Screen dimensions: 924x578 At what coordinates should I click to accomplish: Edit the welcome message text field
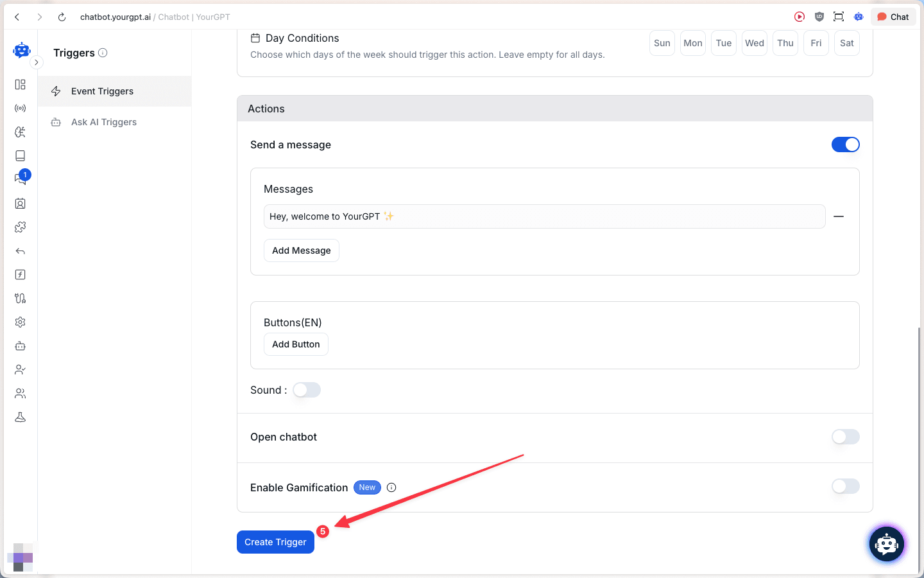point(544,216)
